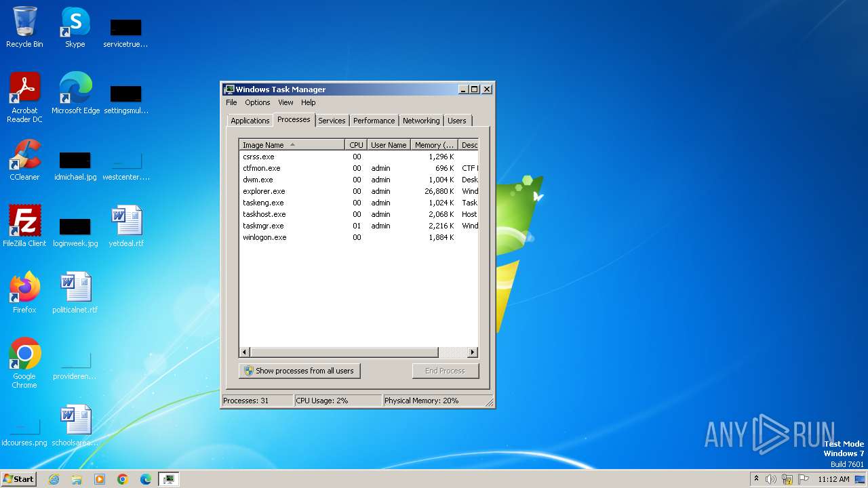The width and height of the screenshot is (868, 488).
Task: Click the horizontal scrollbar thumb in process list
Action: [x=344, y=352]
